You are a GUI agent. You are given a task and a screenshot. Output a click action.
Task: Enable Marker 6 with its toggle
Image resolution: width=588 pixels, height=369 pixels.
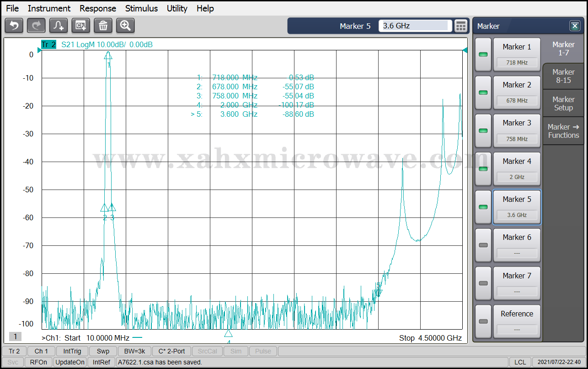[x=483, y=245]
